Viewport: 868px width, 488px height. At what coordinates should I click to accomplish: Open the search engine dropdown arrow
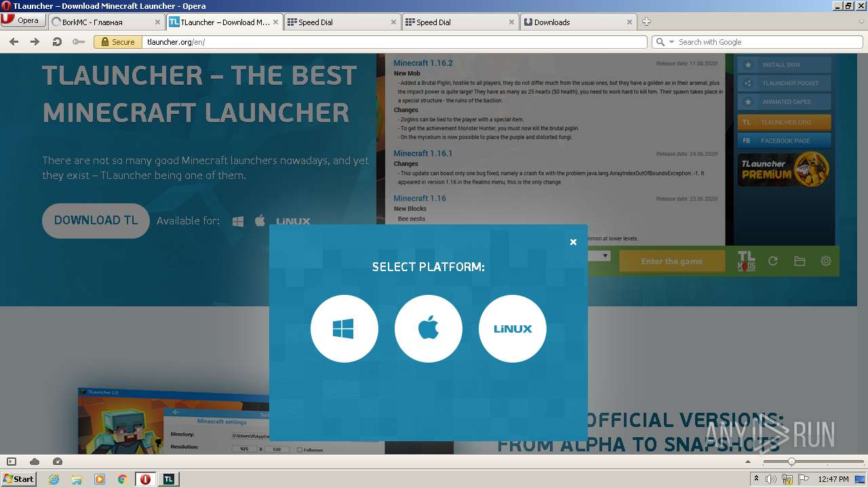pyautogui.click(x=671, y=42)
